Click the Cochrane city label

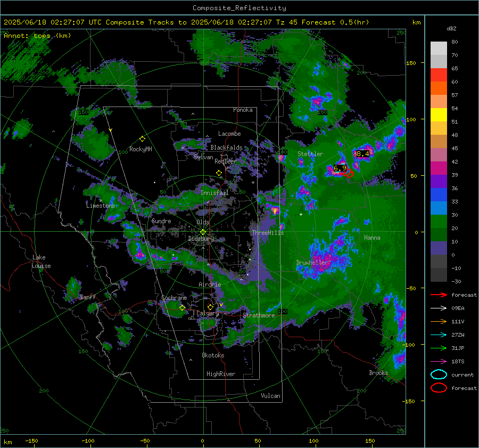point(174,298)
